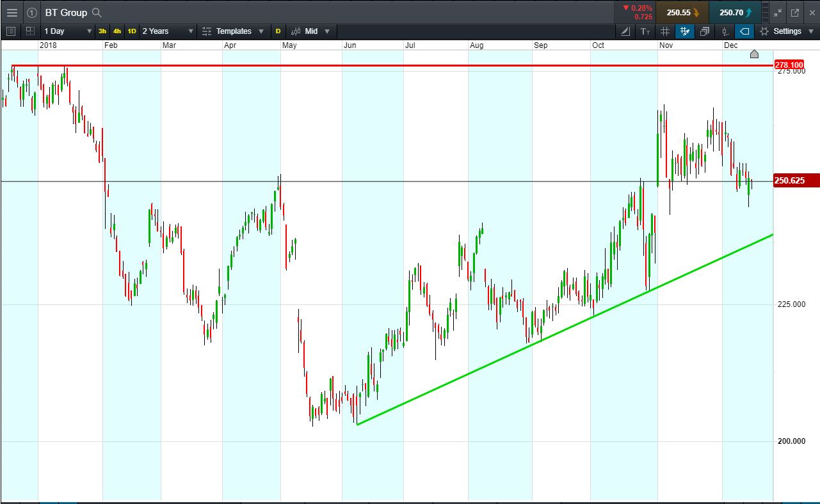Click the BT Group instrument name
This screenshot has width=820, height=504.
pos(66,13)
